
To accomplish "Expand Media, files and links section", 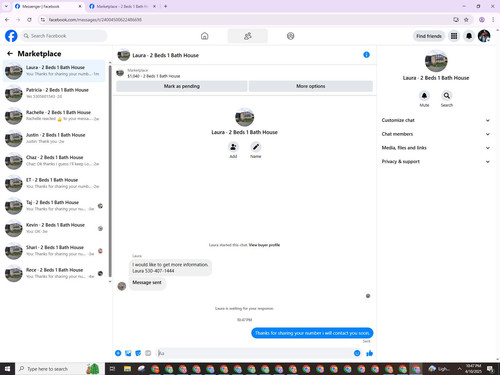I will point(436,148).
